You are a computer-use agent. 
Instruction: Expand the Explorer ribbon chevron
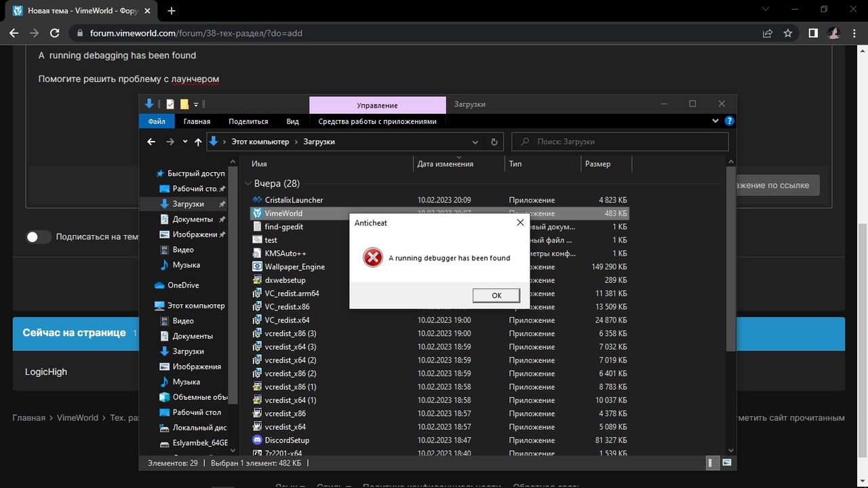pyautogui.click(x=715, y=121)
